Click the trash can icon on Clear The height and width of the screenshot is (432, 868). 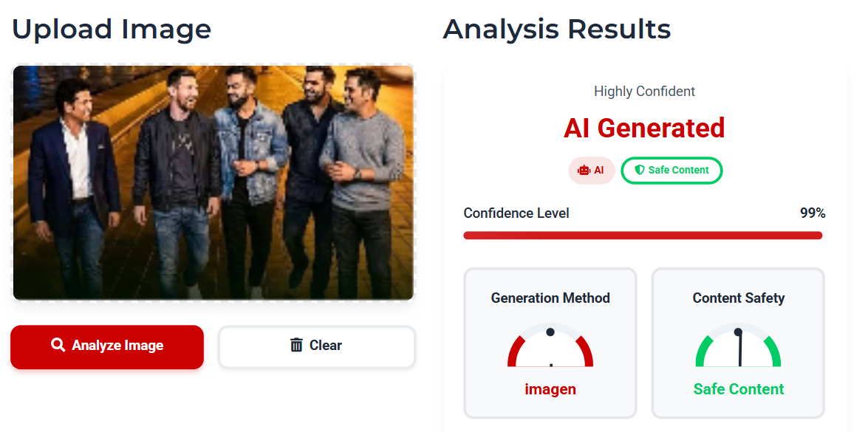[x=296, y=345]
